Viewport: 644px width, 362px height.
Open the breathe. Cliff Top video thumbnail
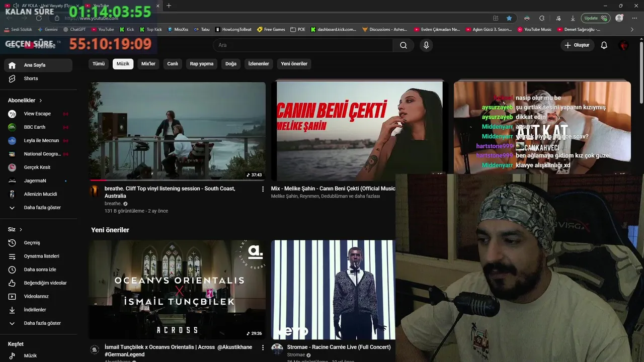[177, 131]
